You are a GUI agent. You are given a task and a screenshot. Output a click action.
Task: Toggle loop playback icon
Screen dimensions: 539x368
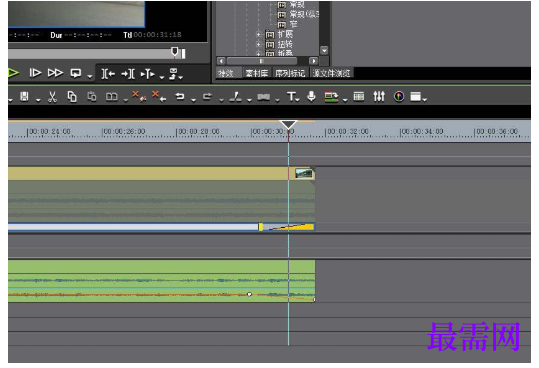point(76,73)
